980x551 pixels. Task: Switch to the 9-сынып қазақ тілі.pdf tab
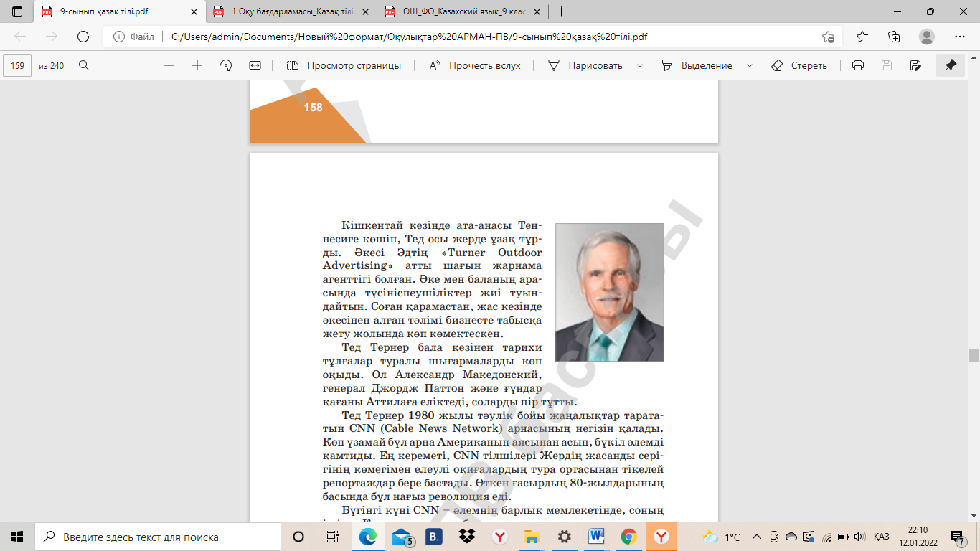click(120, 11)
